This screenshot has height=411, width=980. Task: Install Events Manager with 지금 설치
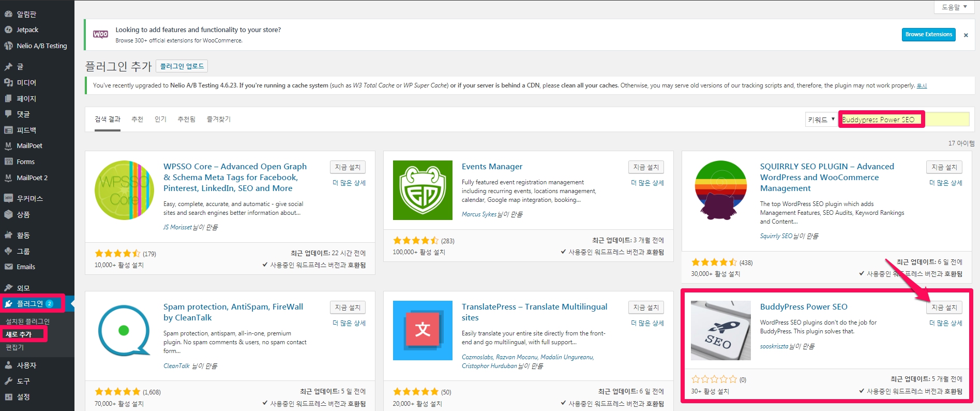[x=646, y=167]
